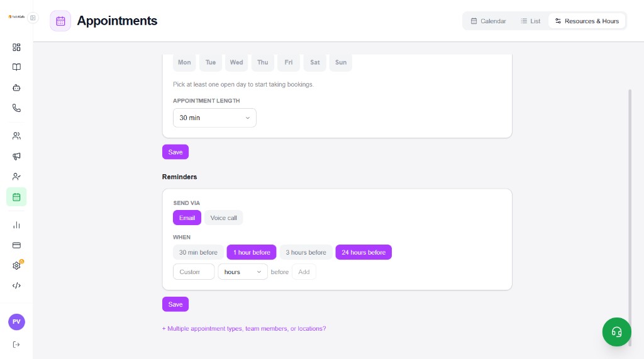This screenshot has height=359, width=644.
Task: Select the green calendar appointments sidebar icon
Action: [x=16, y=197]
